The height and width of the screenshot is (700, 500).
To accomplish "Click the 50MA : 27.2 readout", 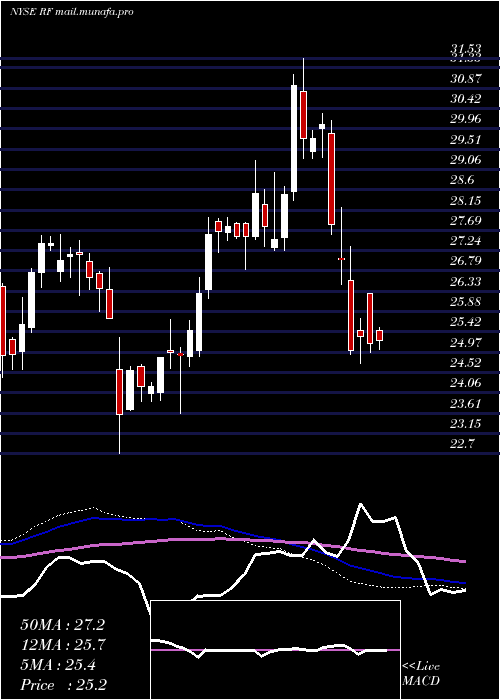I will pyautogui.click(x=62, y=625).
